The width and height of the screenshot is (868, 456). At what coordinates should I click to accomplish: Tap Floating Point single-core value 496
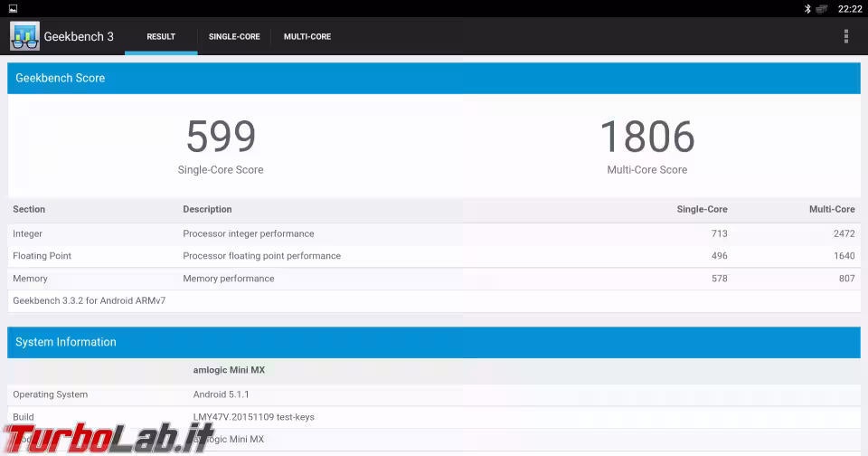tap(720, 256)
